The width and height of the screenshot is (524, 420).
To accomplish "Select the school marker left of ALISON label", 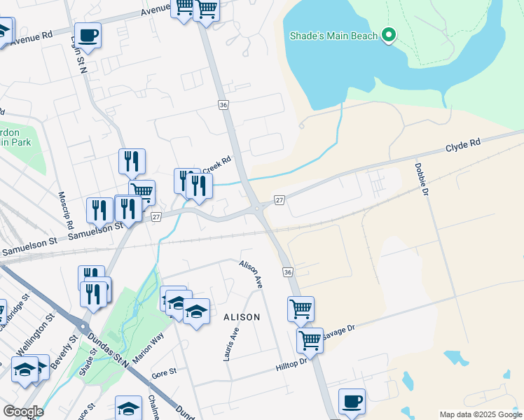I will pos(196,311).
